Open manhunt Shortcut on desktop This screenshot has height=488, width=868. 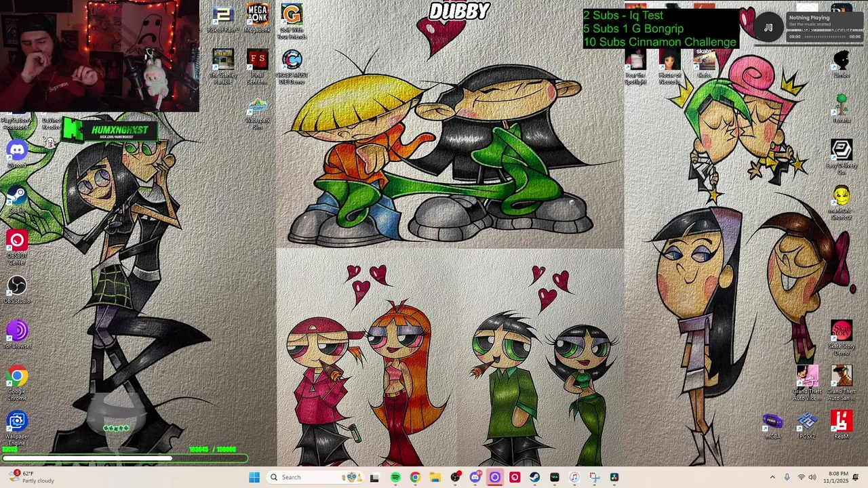pyautogui.click(x=842, y=203)
